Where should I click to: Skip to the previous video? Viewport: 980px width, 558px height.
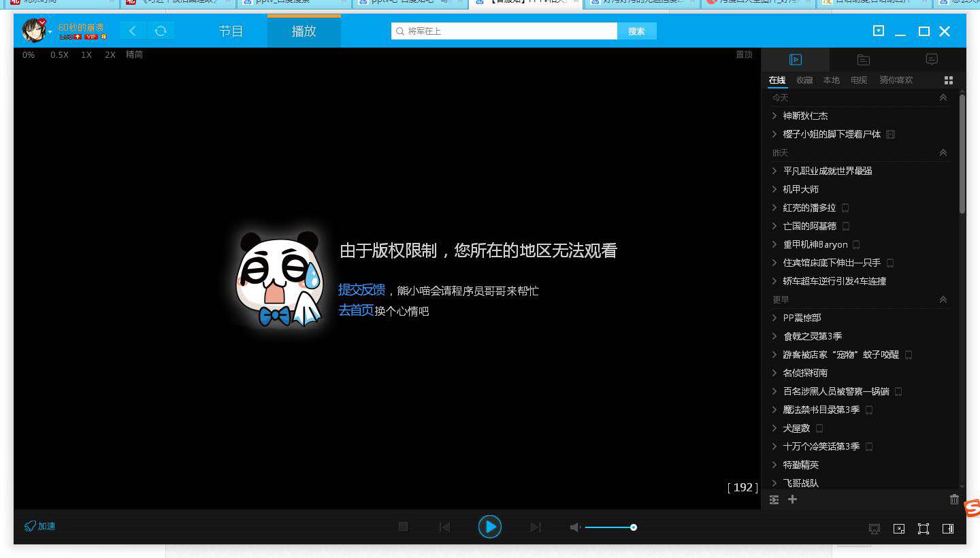click(444, 527)
